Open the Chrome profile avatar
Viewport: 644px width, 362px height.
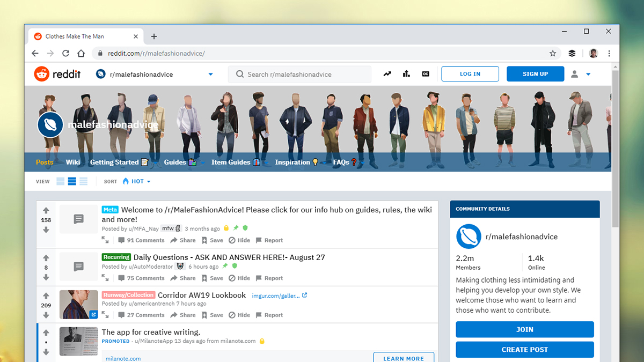pos(593,53)
